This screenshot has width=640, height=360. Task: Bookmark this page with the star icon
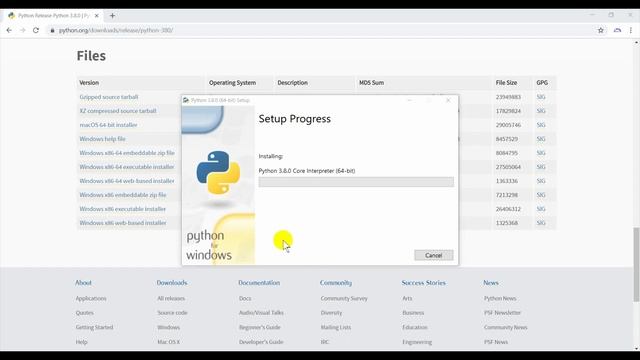601,30
